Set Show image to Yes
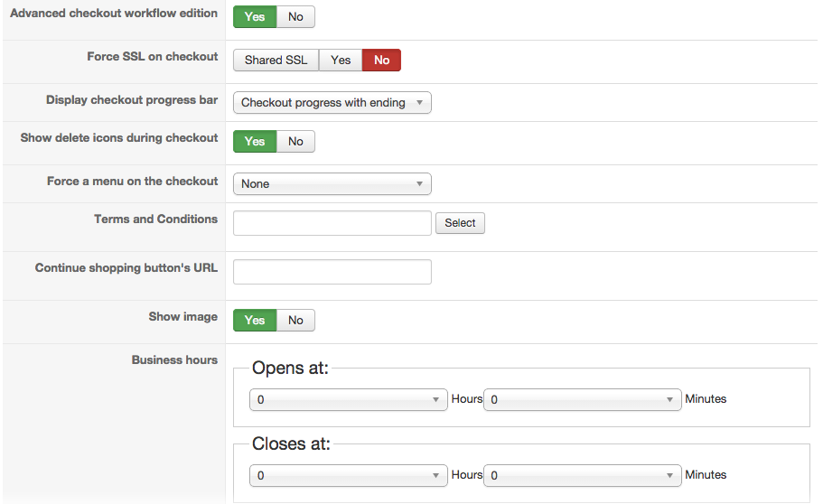Image resolution: width=823 pixels, height=504 pixels. [x=255, y=321]
